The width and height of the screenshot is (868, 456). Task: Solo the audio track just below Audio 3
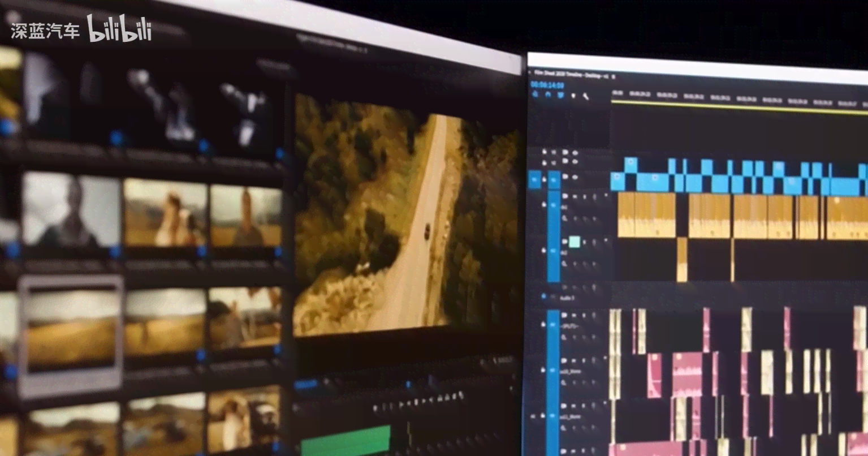coord(584,315)
